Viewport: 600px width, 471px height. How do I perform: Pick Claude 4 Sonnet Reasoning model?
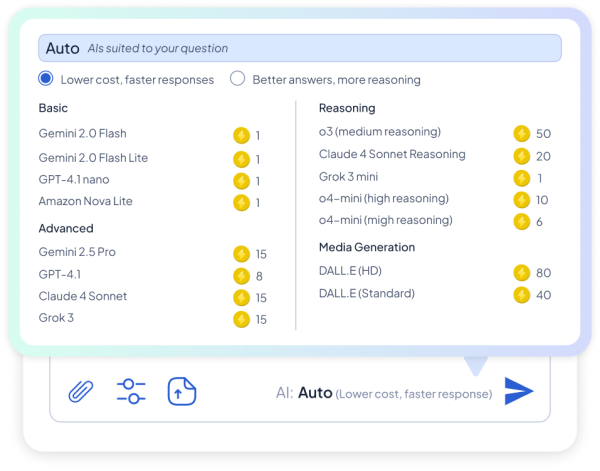pyautogui.click(x=392, y=154)
